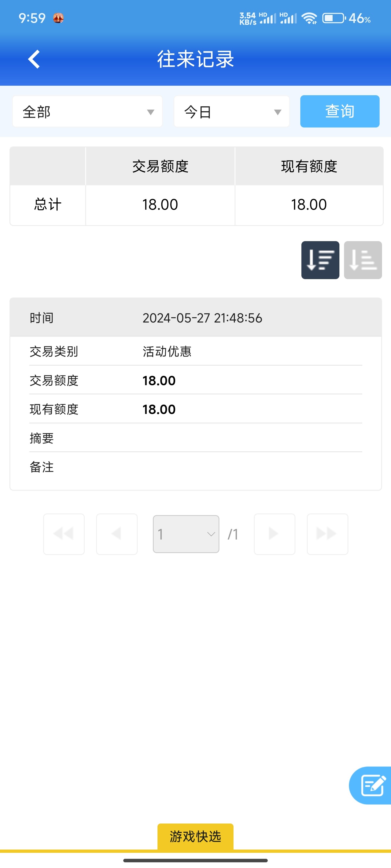Tap the Wi-Fi icon in status bar
Screen dimensions: 391x868
[x=309, y=18]
